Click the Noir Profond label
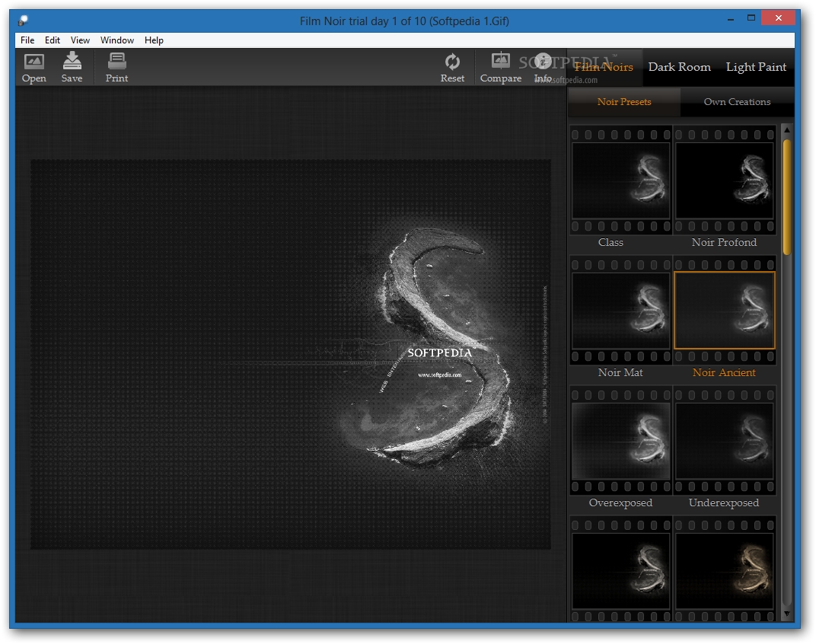Screen dimensions: 816x644 coord(724,243)
